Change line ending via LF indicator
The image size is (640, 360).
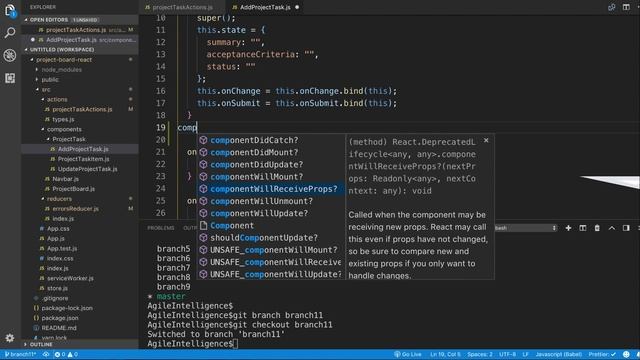pyautogui.click(x=526, y=354)
